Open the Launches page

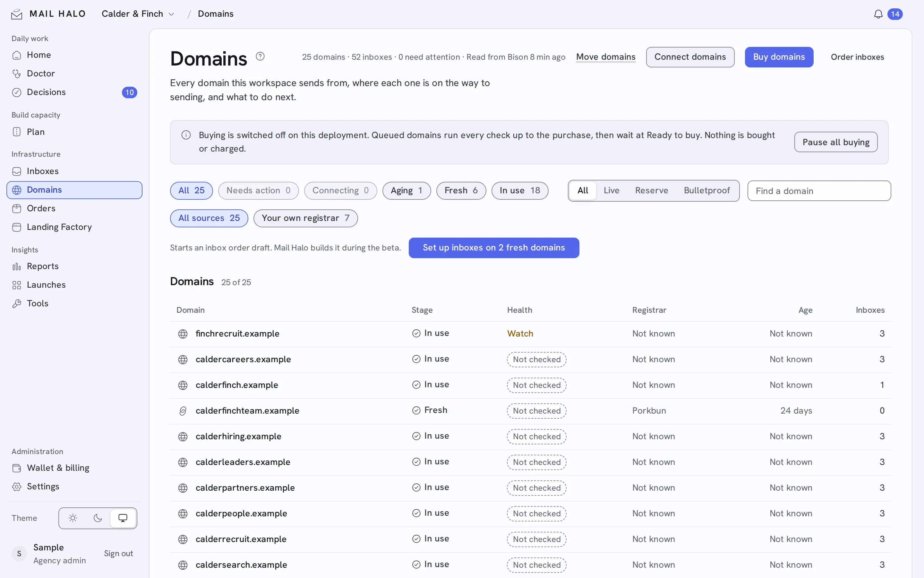(74, 285)
